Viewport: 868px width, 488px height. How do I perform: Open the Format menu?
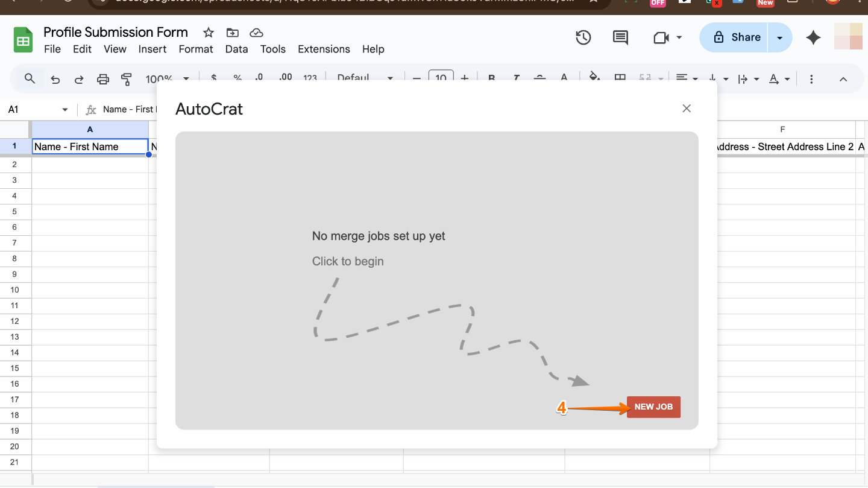[x=196, y=49]
